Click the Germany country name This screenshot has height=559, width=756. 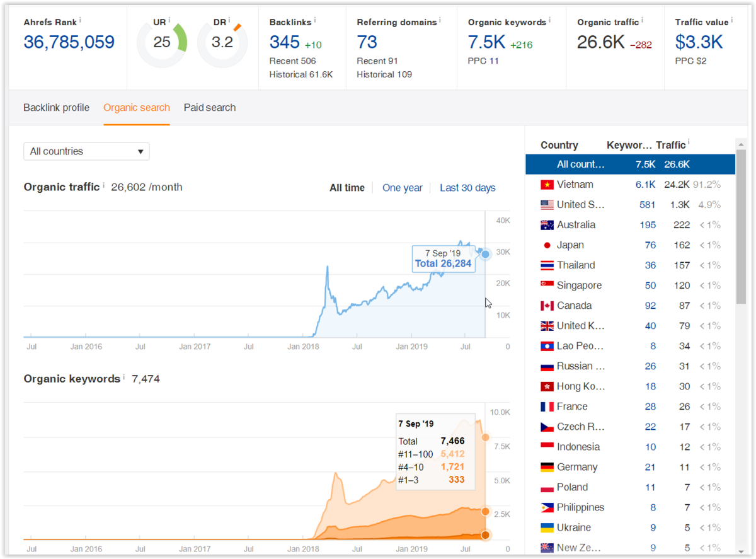point(577,467)
